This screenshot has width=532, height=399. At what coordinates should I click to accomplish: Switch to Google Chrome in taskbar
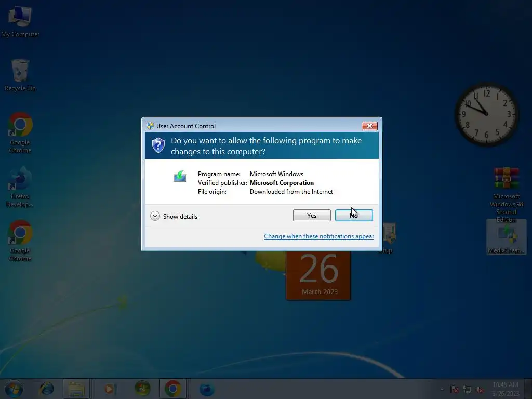point(172,389)
